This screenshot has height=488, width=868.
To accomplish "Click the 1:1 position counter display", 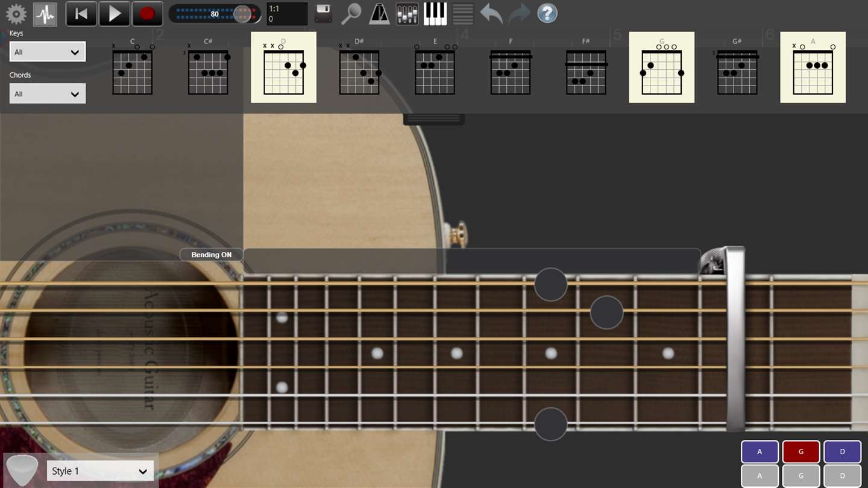I will tap(287, 14).
